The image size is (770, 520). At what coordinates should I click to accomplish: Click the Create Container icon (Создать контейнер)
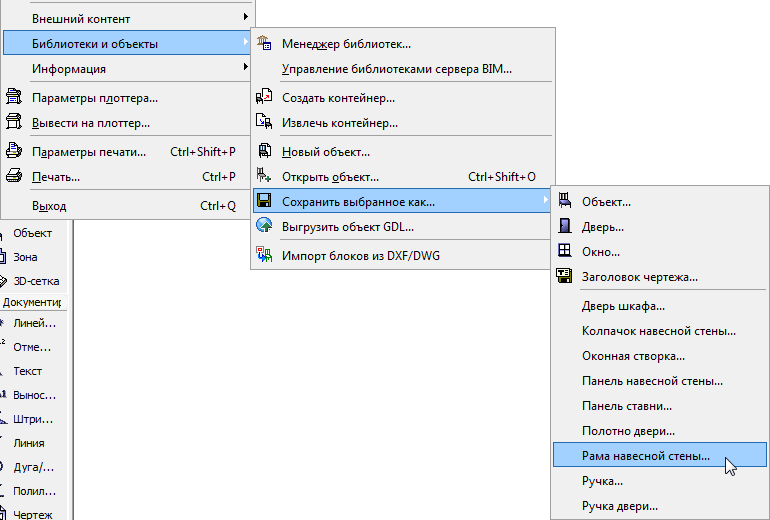pyautogui.click(x=264, y=97)
